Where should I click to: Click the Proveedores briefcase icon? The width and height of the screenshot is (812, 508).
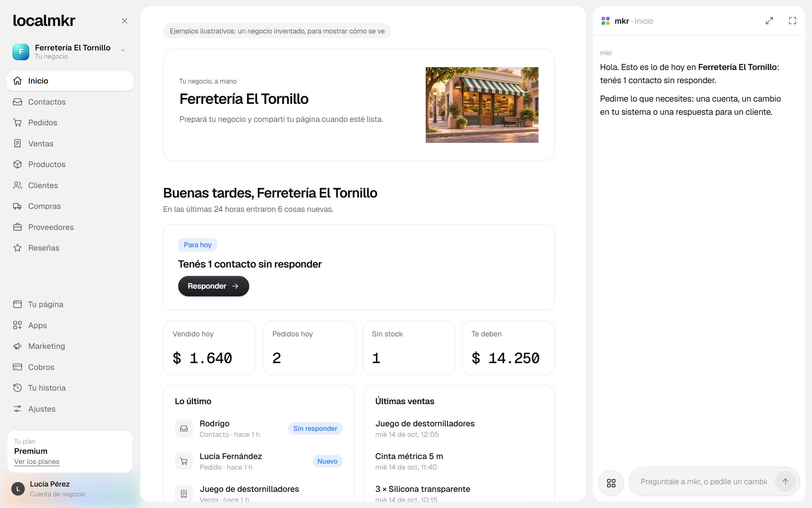pos(17,227)
